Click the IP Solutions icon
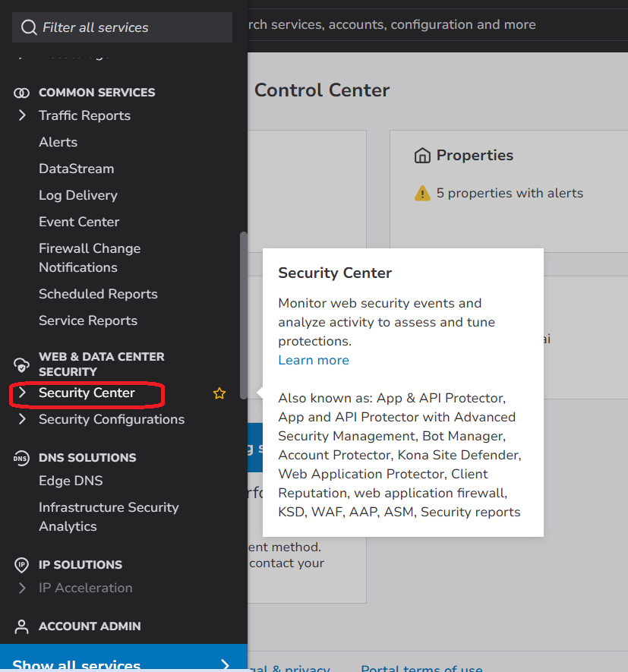This screenshot has width=628, height=672. (x=22, y=565)
